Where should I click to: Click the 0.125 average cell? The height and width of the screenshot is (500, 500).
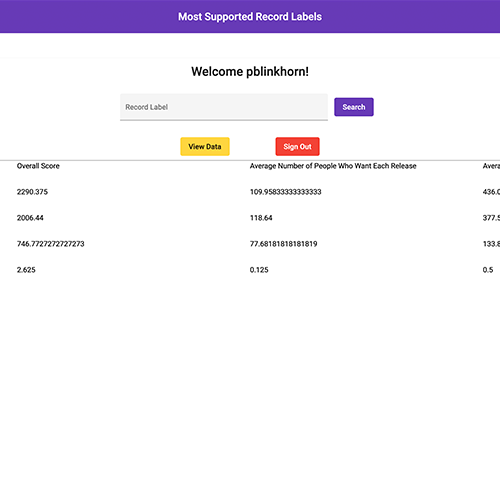pos(259,270)
